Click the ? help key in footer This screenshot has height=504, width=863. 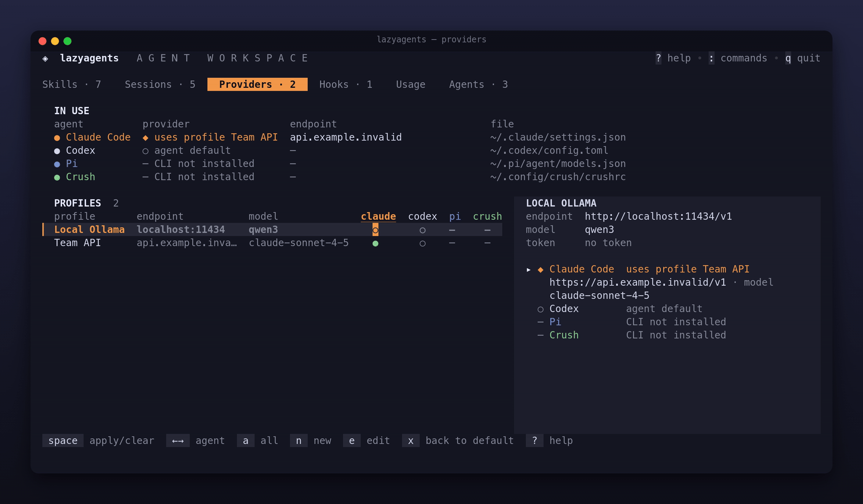pyautogui.click(x=549, y=441)
